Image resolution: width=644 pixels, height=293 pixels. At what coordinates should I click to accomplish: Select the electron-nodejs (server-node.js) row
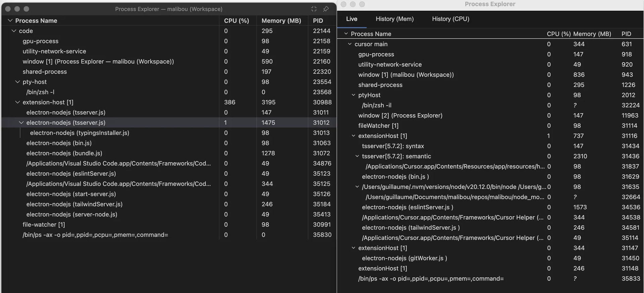(x=169, y=214)
